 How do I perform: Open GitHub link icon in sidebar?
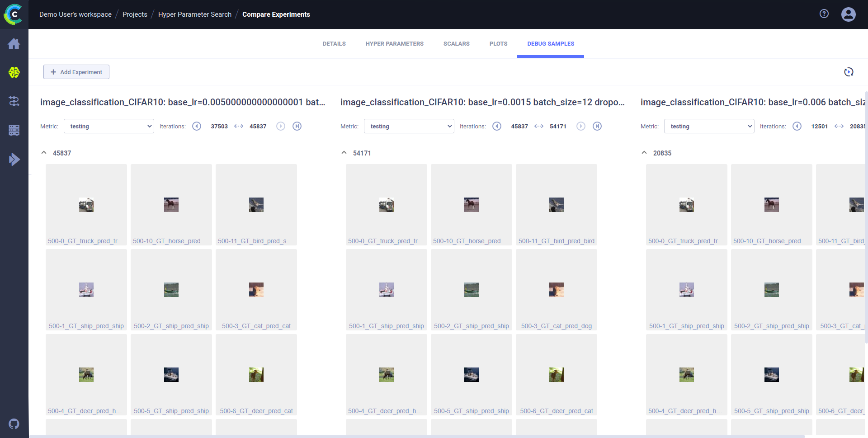point(14,424)
